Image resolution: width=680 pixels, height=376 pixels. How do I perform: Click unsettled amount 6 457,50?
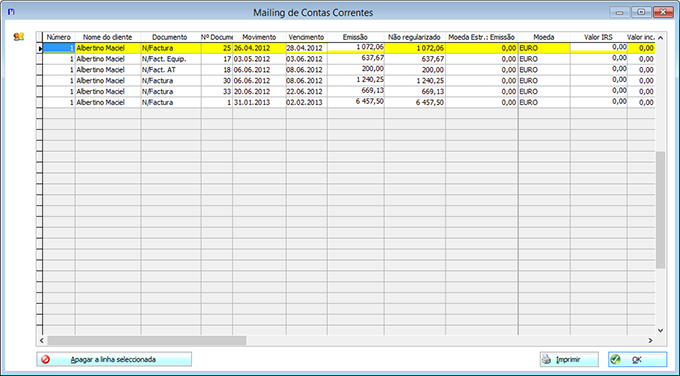430,102
